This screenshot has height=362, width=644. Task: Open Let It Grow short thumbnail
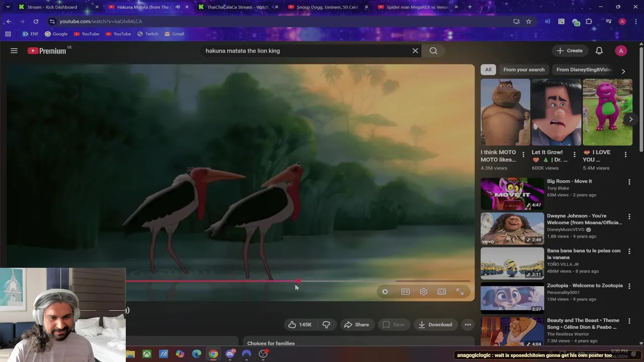tap(556, 112)
